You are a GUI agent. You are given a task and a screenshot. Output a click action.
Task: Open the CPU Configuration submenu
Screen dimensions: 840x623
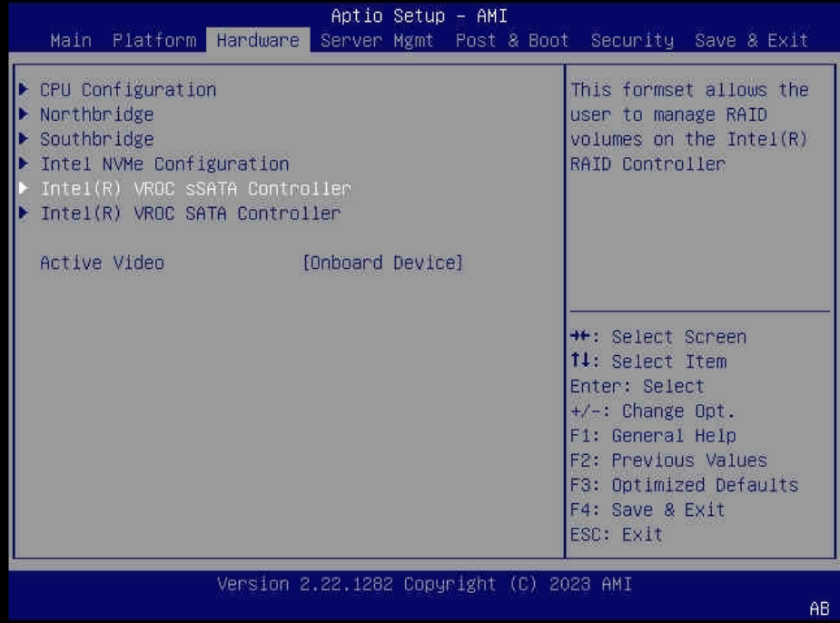coord(128,90)
